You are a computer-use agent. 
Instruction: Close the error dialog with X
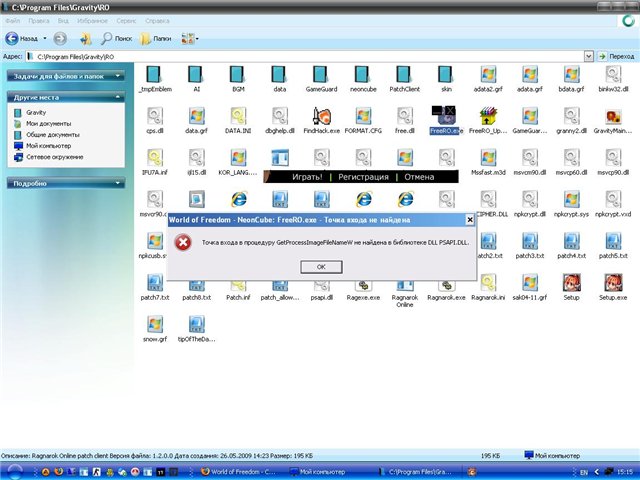coord(470,220)
